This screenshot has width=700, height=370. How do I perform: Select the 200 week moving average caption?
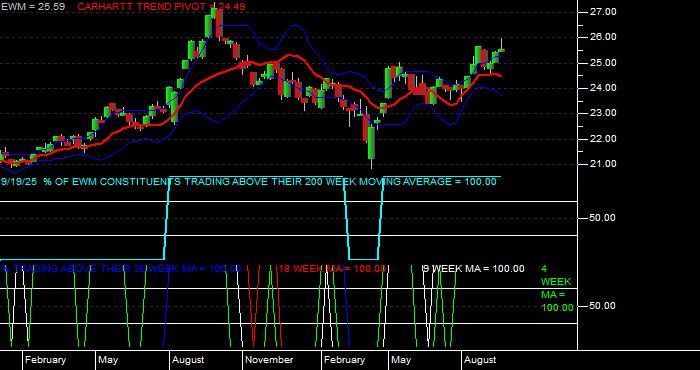click(248, 182)
